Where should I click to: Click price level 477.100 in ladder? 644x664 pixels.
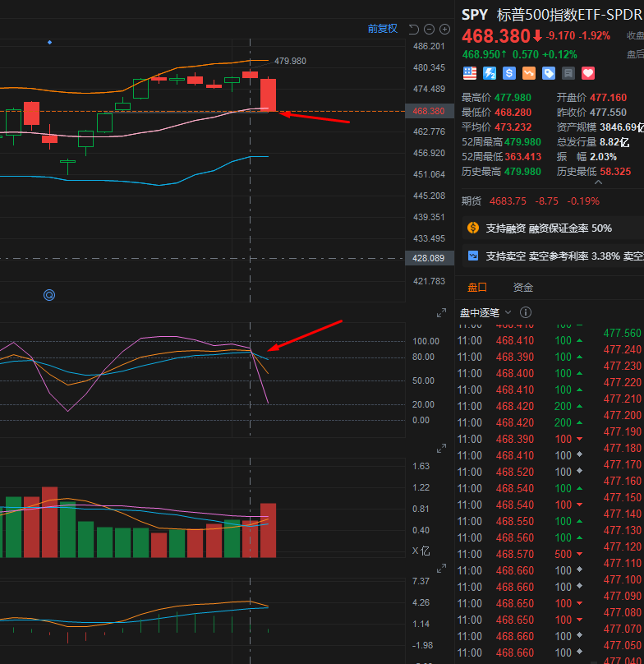pos(622,579)
